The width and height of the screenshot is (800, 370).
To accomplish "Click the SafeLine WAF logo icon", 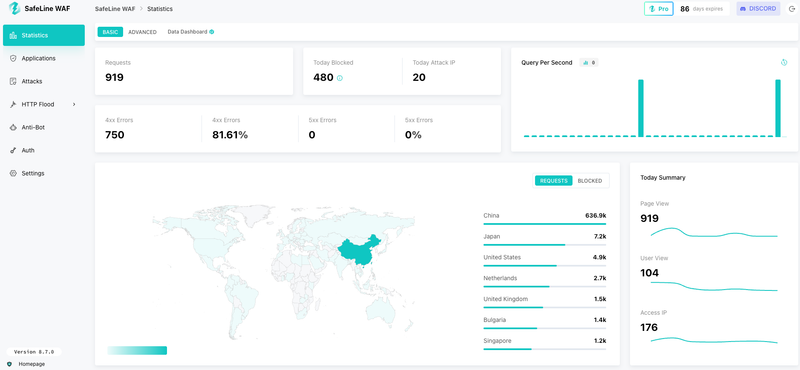I will click(14, 9).
